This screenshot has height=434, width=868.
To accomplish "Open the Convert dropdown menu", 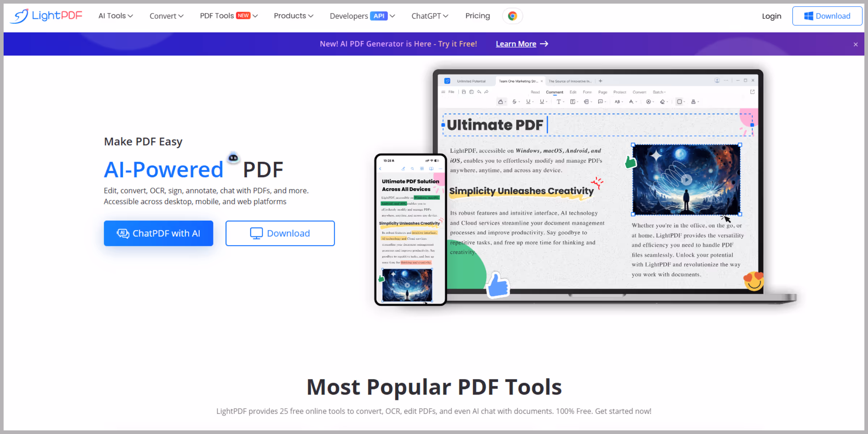I will tap(167, 16).
